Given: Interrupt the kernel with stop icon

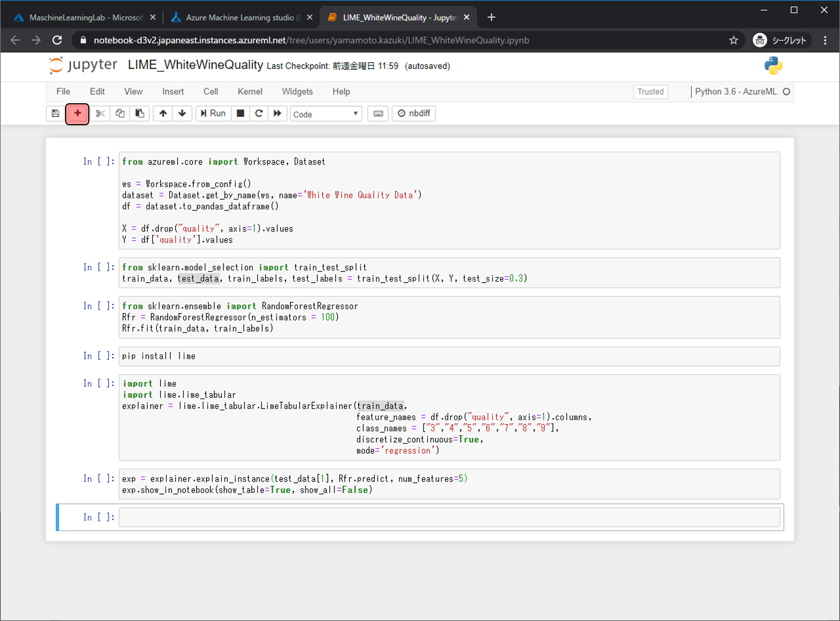Looking at the screenshot, I should pyautogui.click(x=241, y=114).
